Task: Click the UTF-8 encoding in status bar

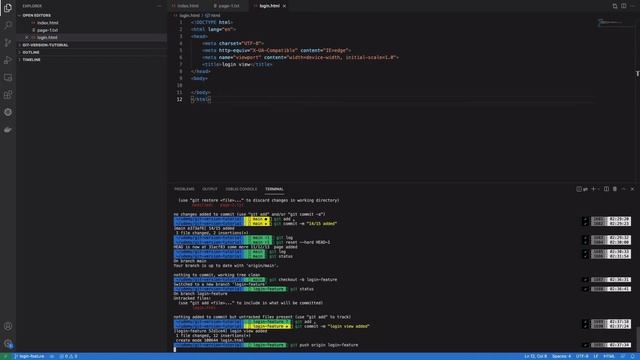Action: pos(582,356)
